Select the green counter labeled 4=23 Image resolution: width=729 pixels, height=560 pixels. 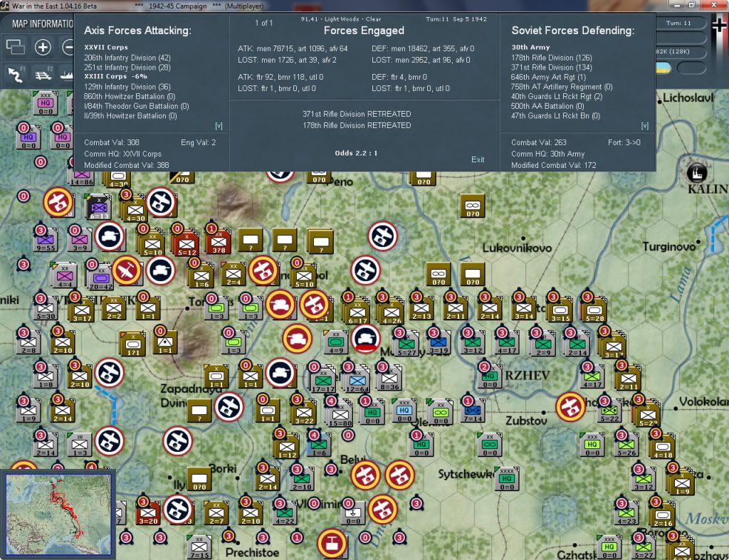[626, 512]
